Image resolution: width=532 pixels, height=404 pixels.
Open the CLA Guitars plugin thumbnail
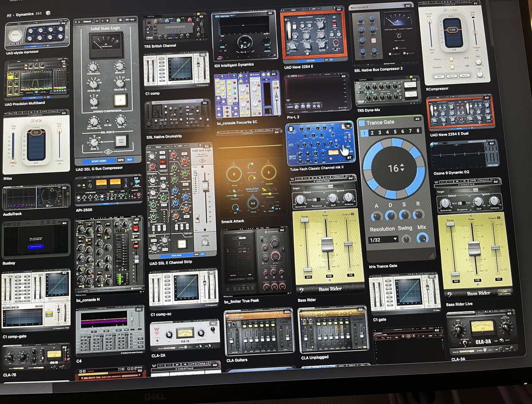tap(259, 331)
